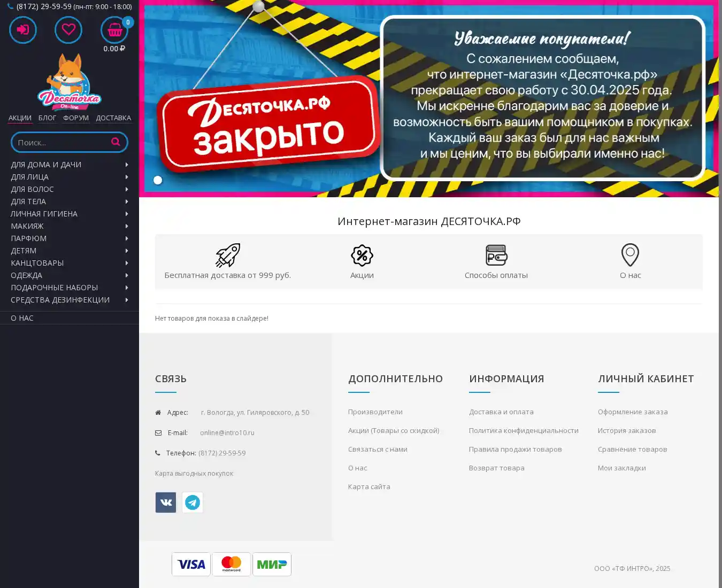Follow the 'Карта сайта' footer link
Image resolution: width=722 pixels, height=588 pixels.
tap(369, 486)
